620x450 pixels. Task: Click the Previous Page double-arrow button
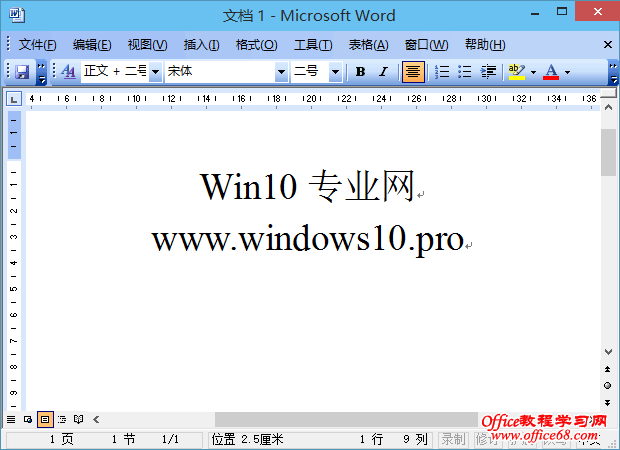[x=608, y=369]
